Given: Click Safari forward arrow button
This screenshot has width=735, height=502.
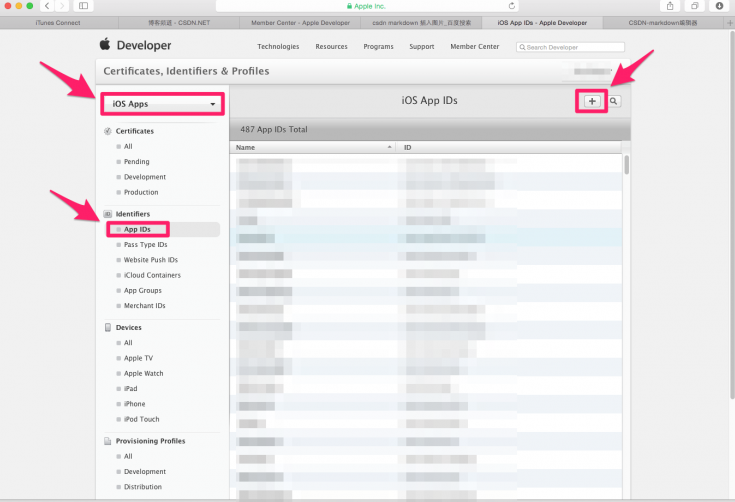Looking at the screenshot, I should (61, 6).
